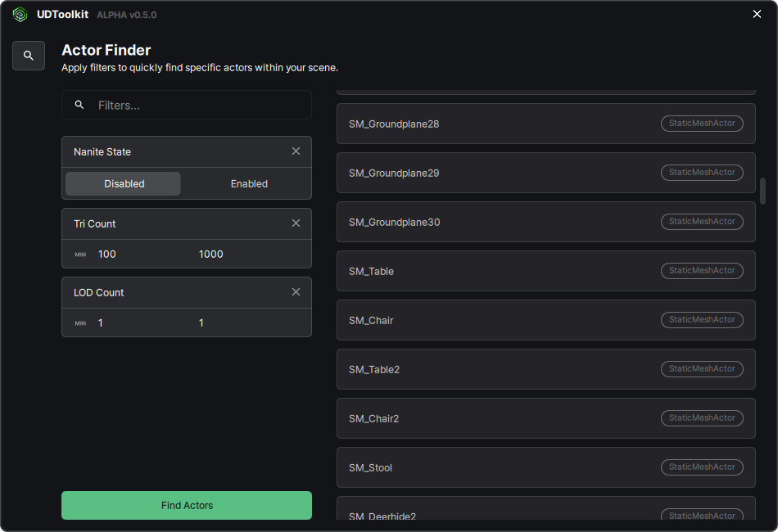Image resolution: width=778 pixels, height=532 pixels.
Task: Click the Tri Count filter title
Action: click(94, 223)
